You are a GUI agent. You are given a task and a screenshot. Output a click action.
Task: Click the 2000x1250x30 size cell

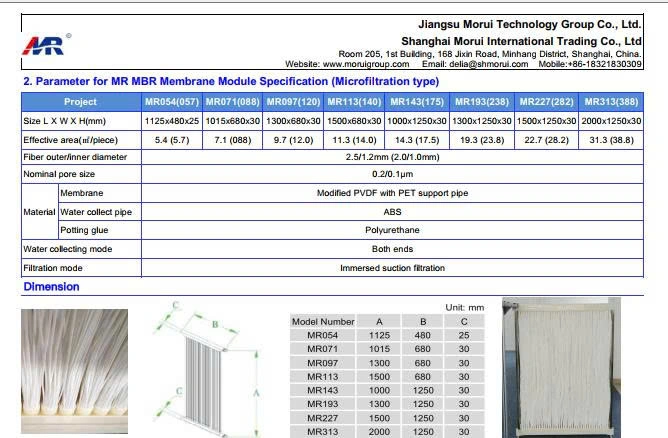pyautogui.click(x=611, y=121)
